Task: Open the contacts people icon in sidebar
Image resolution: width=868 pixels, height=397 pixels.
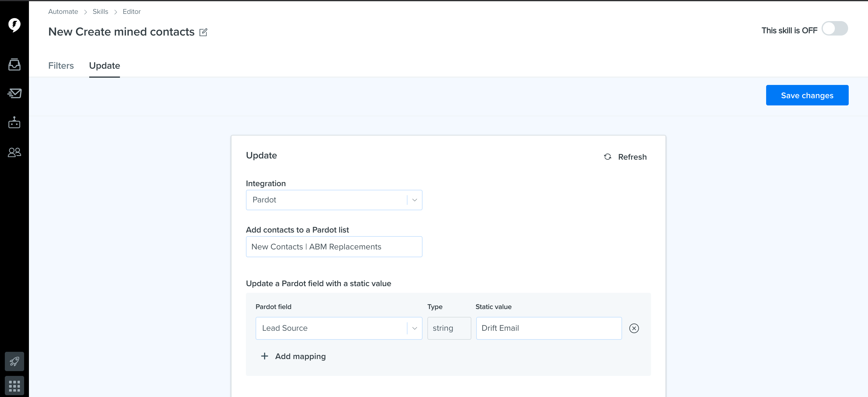Action: point(14,152)
